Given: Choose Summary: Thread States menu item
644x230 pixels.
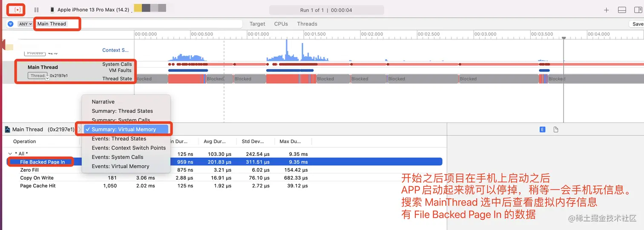Looking at the screenshot, I should click(126, 111).
